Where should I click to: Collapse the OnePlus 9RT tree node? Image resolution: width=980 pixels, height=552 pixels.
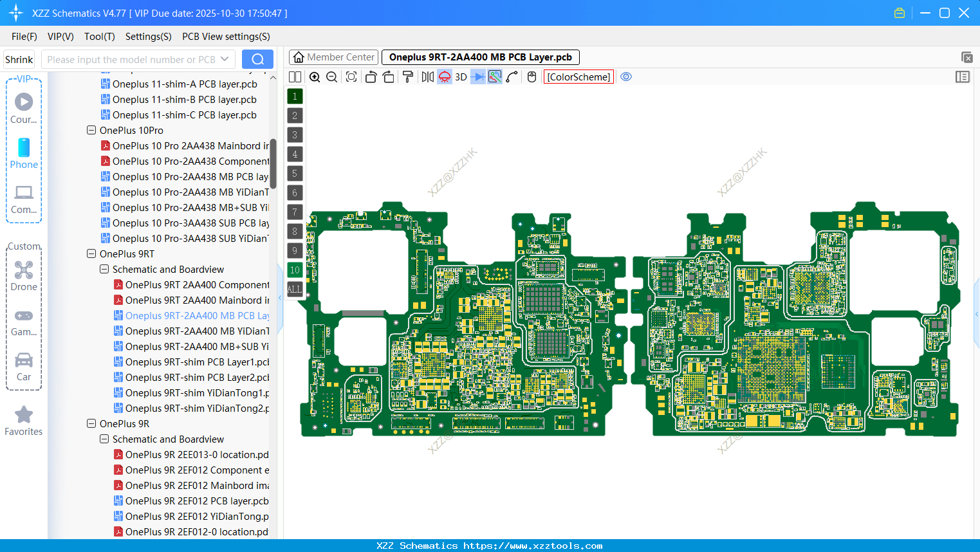point(91,253)
